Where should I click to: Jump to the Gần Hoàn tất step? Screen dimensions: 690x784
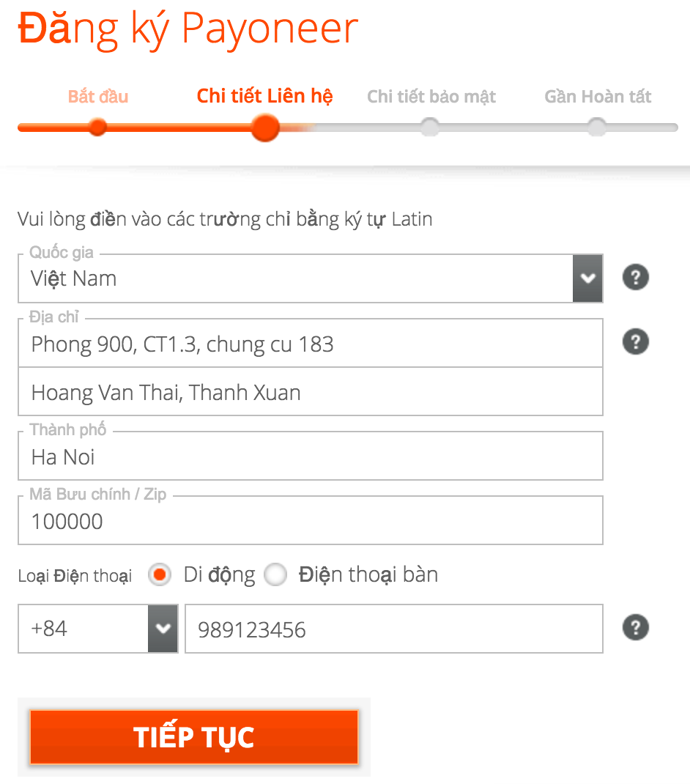598,97
